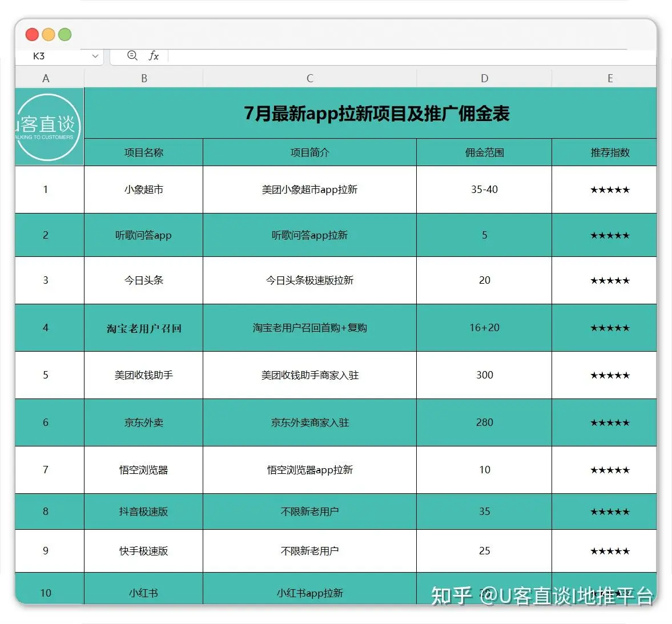Click commission cell 35 for 抖音极速版

[x=484, y=512]
